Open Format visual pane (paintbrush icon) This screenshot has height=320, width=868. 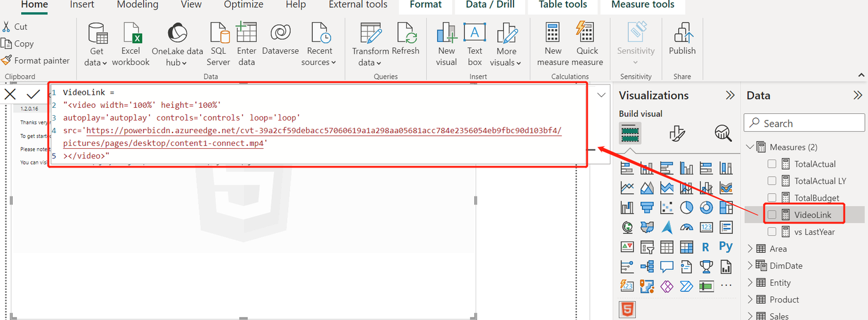pyautogui.click(x=677, y=133)
